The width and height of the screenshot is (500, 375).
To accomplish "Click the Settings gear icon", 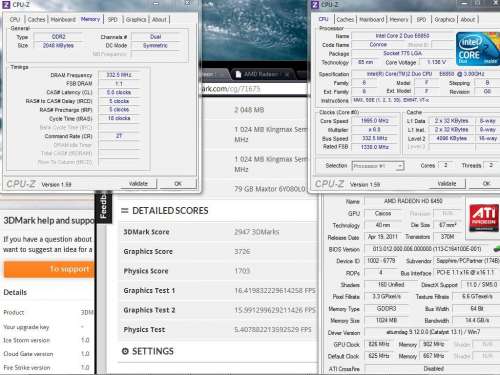I will click(x=125, y=351).
